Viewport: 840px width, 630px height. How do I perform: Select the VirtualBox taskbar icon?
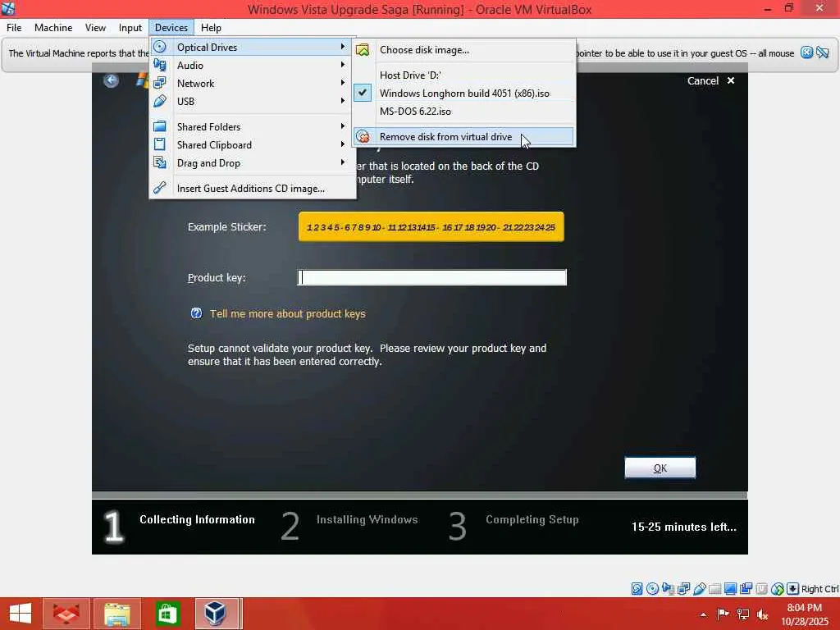tap(216, 614)
